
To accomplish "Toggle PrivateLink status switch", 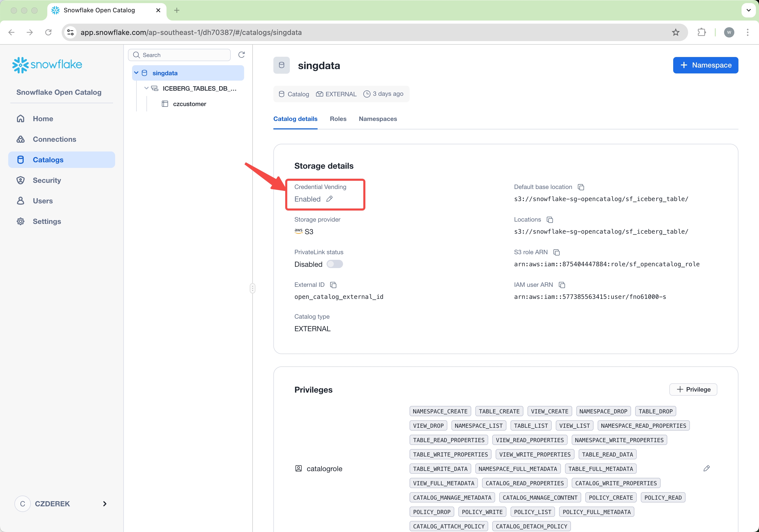I will click(335, 264).
